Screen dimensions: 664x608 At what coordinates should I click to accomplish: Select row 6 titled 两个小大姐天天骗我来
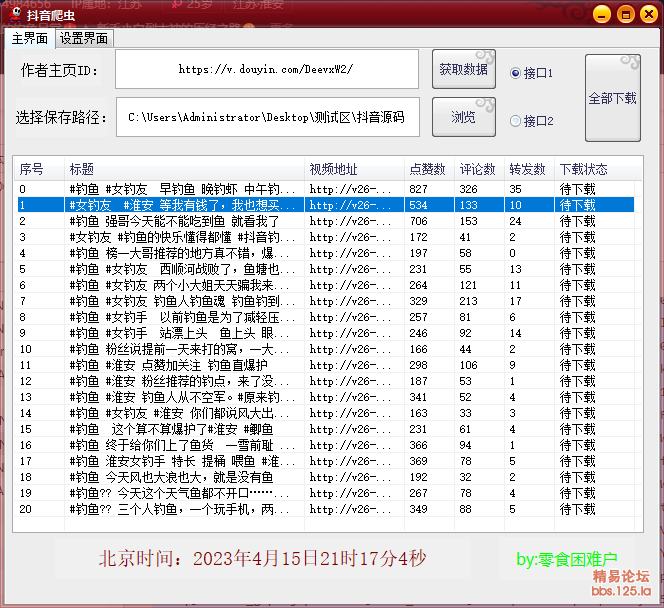[x=326, y=285]
